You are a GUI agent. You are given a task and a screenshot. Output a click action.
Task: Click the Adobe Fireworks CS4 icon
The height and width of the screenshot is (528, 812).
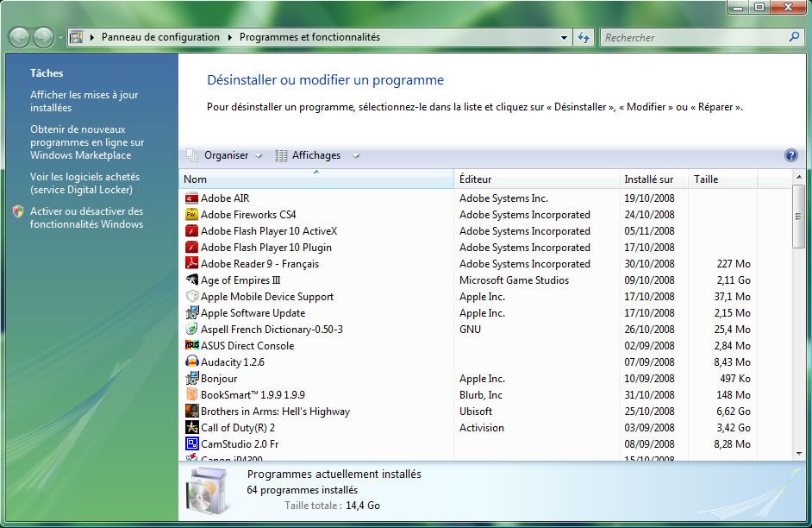pos(191,215)
